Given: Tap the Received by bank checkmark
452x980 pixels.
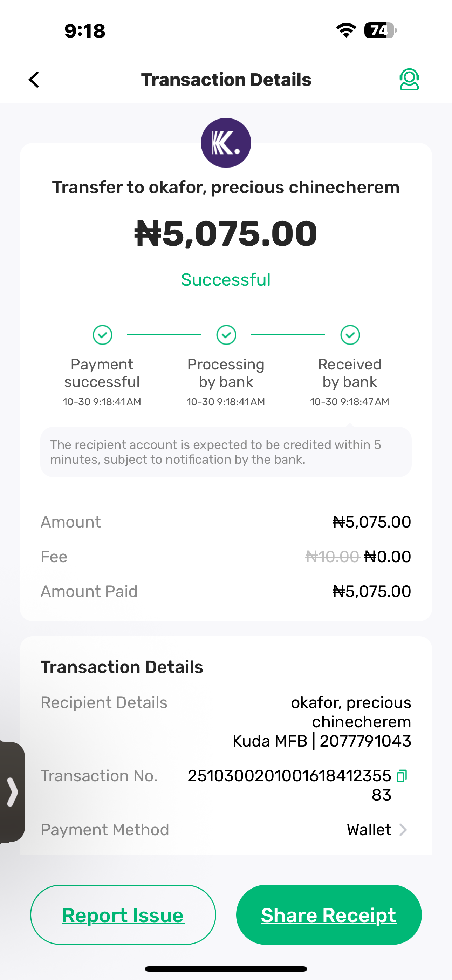Looking at the screenshot, I should [x=350, y=335].
